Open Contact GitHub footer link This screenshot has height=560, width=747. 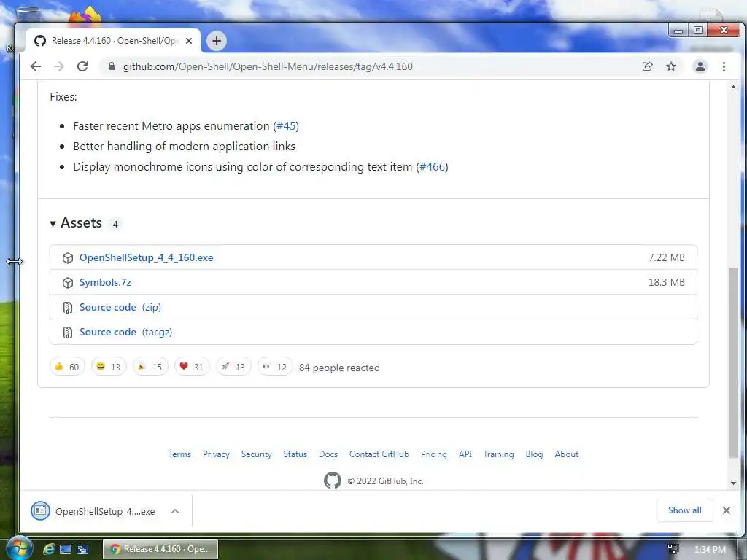coord(379,454)
